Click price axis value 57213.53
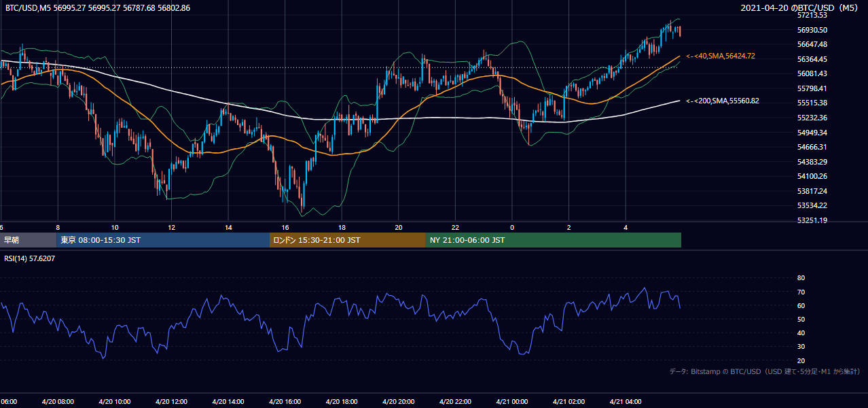868x408 pixels. pyautogui.click(x=812, y=15)
